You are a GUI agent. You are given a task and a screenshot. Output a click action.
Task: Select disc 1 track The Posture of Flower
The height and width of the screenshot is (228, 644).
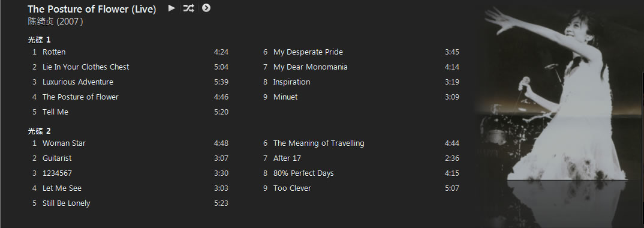(130, 97)
